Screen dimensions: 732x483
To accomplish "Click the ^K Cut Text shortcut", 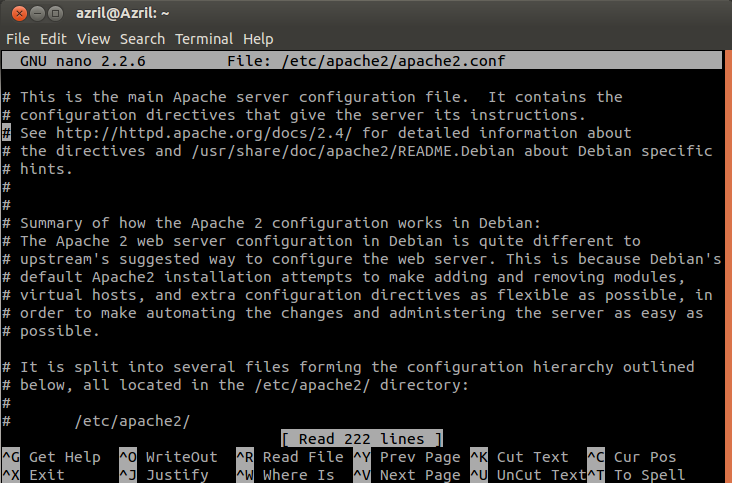I will [520, 457].
